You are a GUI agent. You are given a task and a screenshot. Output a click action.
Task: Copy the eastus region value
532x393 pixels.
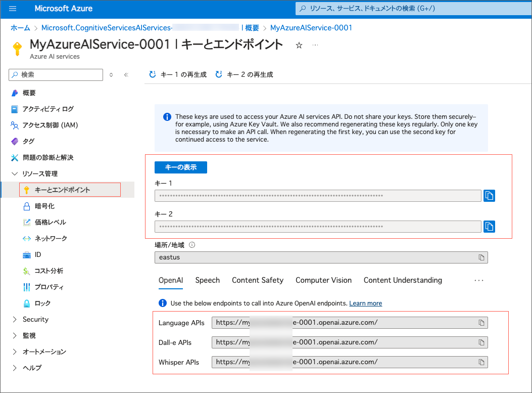tap(481, 257)
